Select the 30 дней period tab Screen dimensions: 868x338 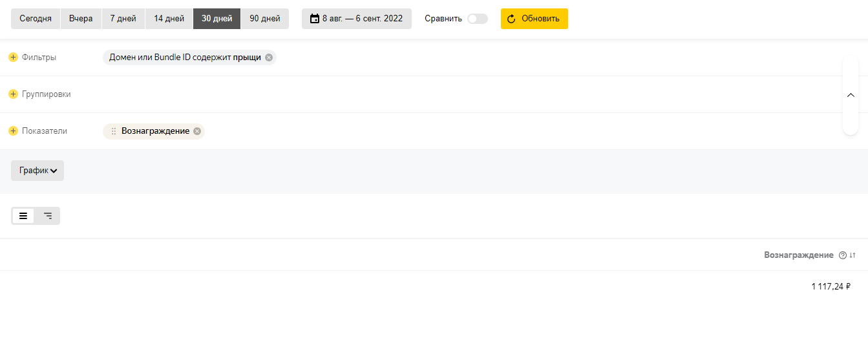[x=217, y=19]
